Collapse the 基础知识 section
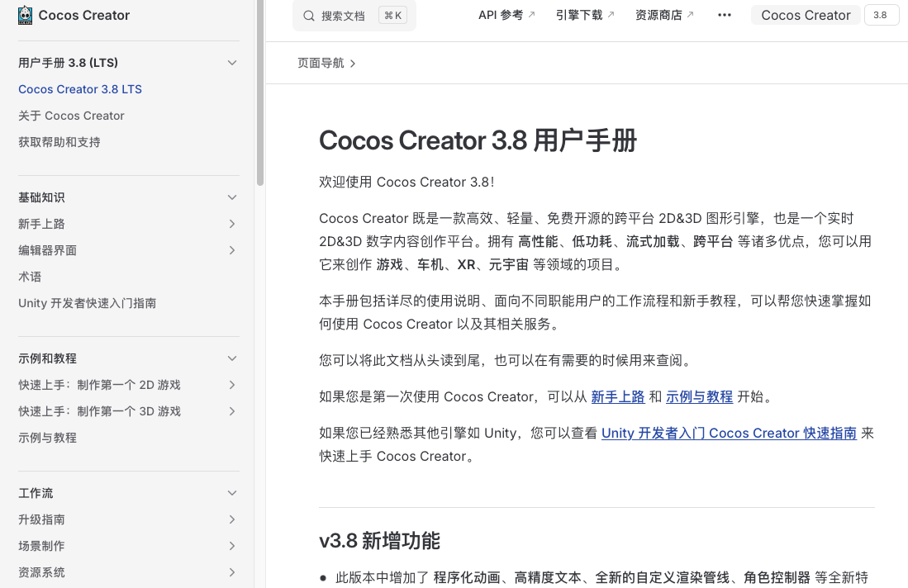Image resolution: width=908 pixels, height=588 pixels. (x=232, y=197)
